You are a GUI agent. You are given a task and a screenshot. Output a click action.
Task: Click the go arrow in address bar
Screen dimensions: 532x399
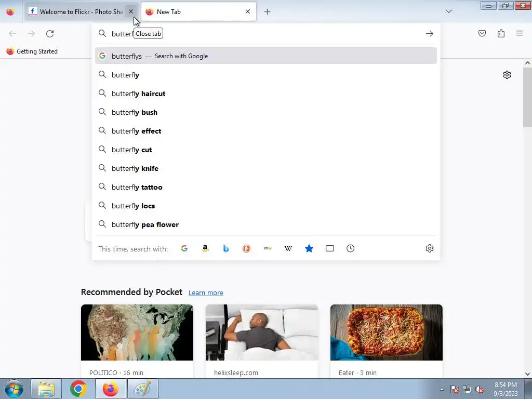pyautogui.click(x=430, y=34)
